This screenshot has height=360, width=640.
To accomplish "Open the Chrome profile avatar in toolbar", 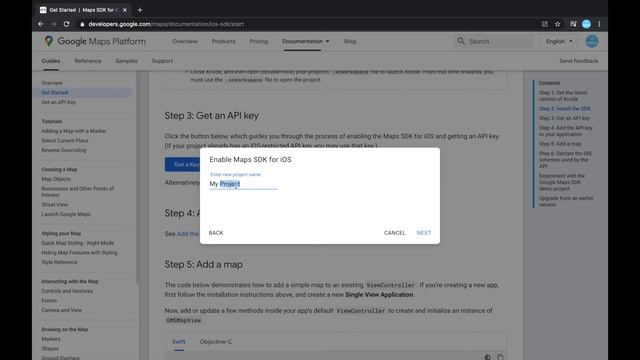I will [x=587, y=24].
